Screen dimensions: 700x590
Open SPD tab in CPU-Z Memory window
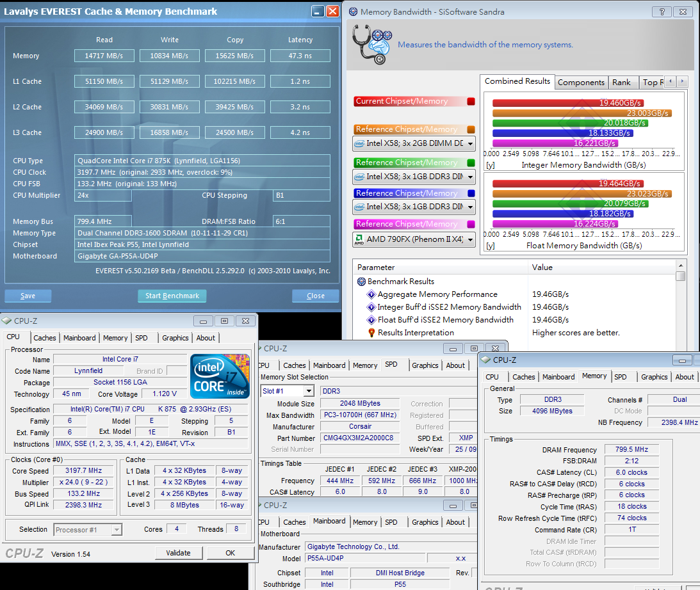pyautogui.click(x=620, y=377)
